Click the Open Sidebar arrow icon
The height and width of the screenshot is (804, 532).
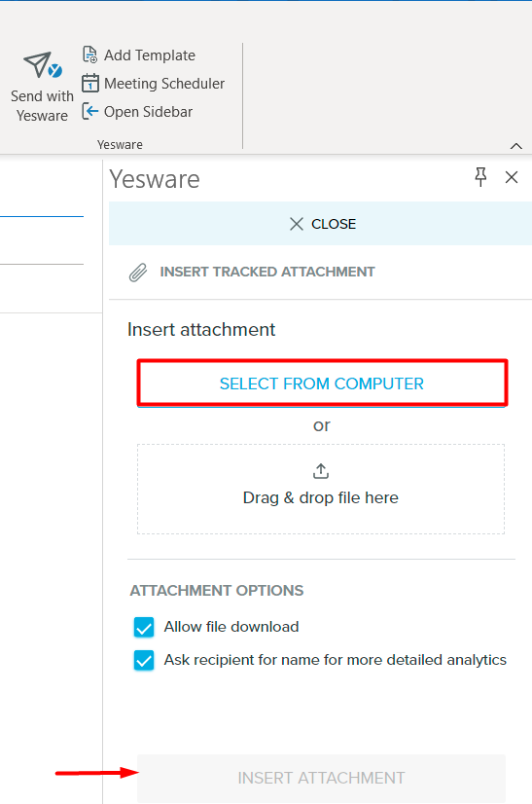pos(90,111)
